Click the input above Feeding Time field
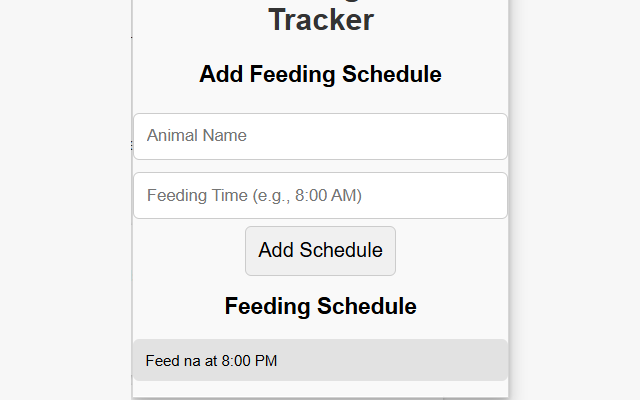This screenshot has height=400, width=640. click(320, 136)
